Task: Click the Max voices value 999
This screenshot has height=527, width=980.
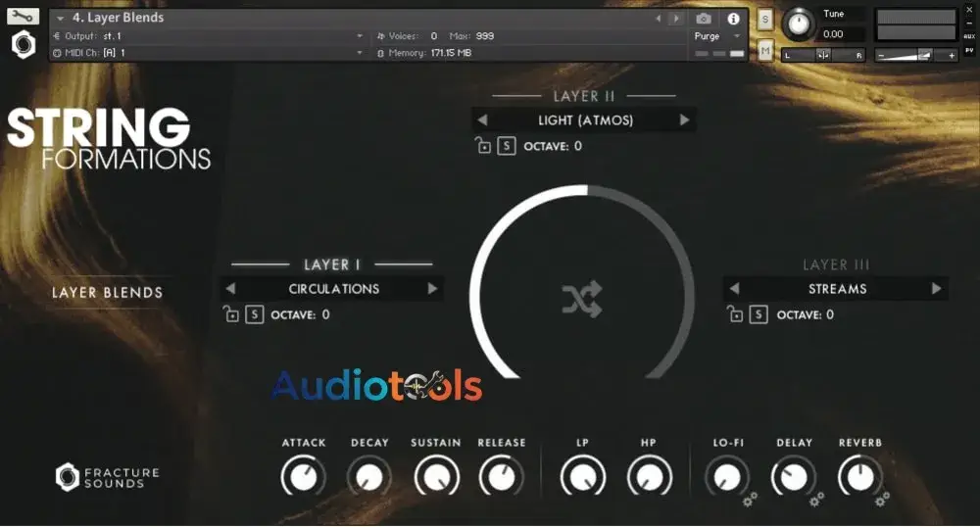Action: click(x=484, y=36)
